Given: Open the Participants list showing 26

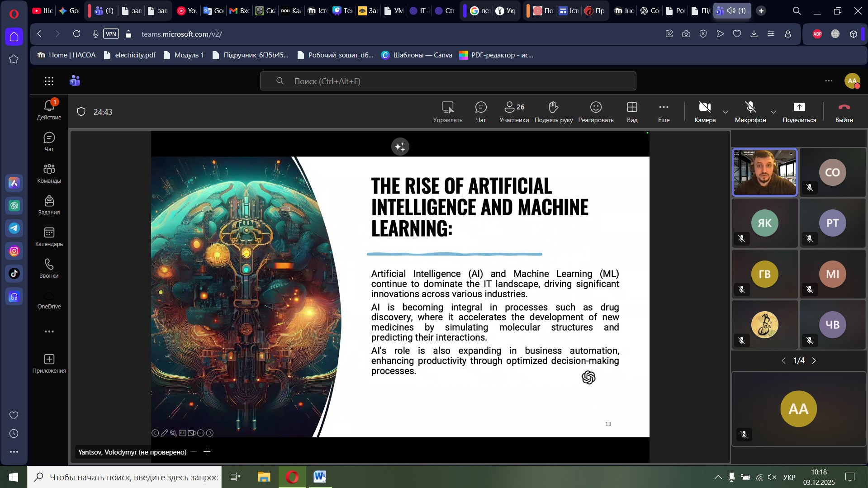Looking at the screenshot, I should click(x=514, y=112).
